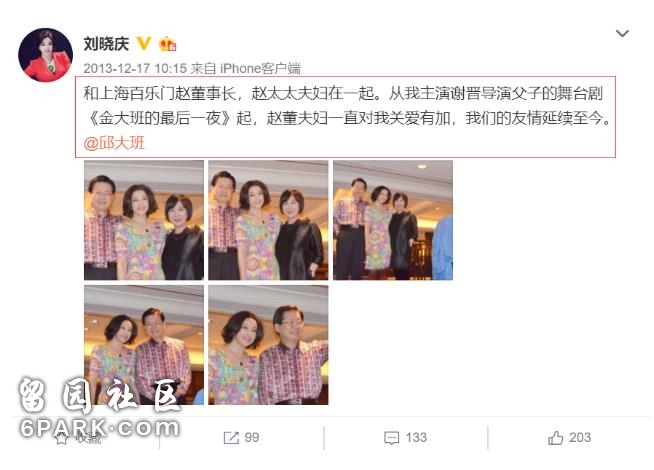Click the 99 repost count
The width and height of the screenshot is (654, 470).
[x=252, y=437]
